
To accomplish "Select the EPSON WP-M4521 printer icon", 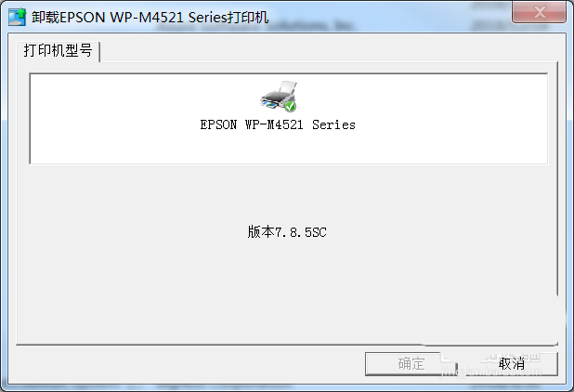I will [x=279, y=97].
